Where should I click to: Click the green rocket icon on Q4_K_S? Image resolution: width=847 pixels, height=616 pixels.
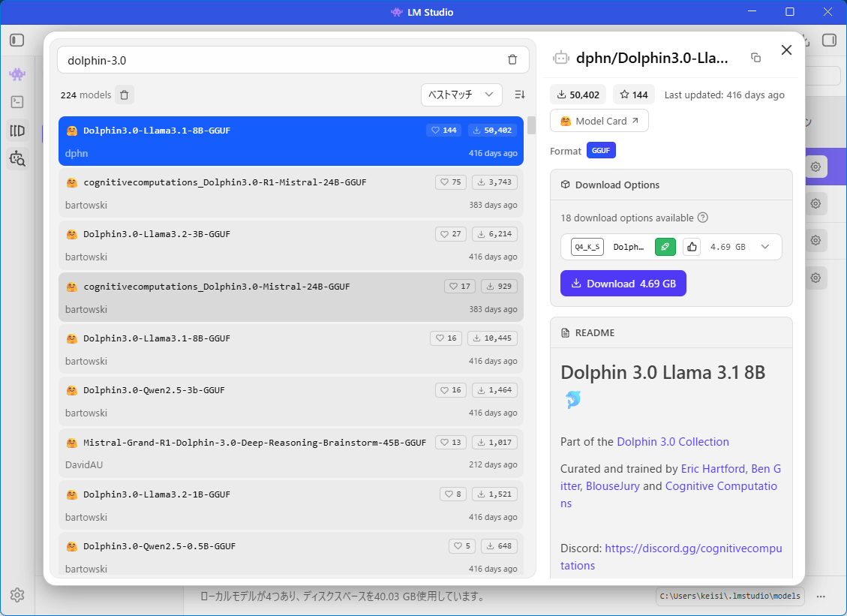pos(665,247)
